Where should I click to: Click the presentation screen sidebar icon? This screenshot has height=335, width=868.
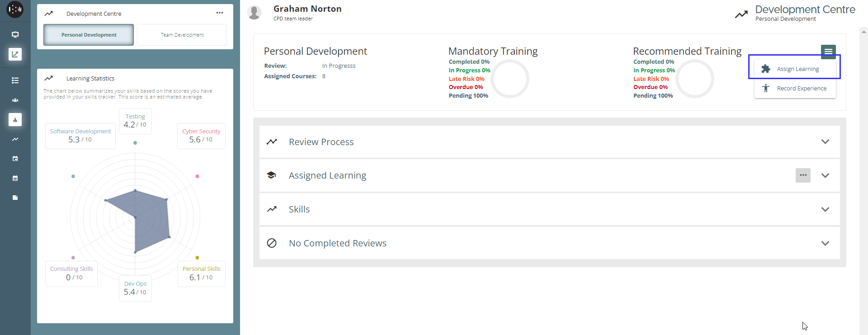click(15, 35)
